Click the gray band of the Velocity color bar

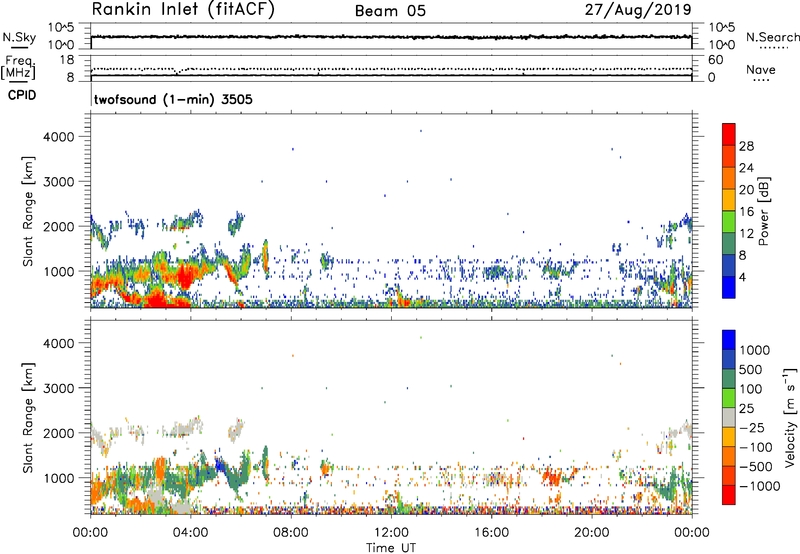[729, 418]
